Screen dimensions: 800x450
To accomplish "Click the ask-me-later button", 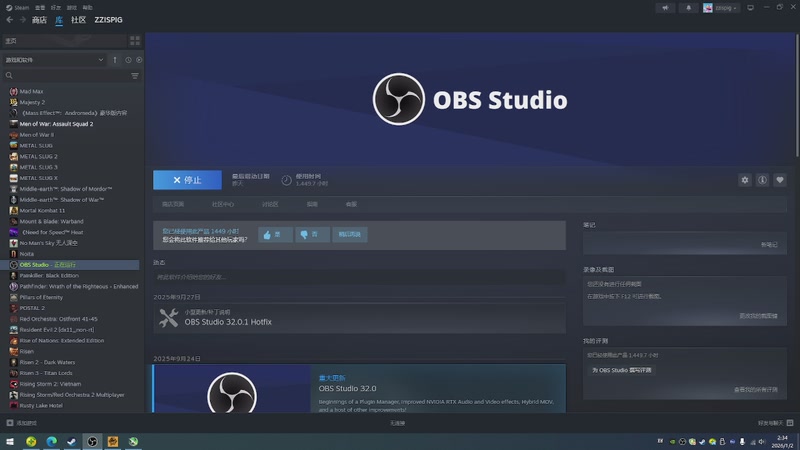I will (349, 234).
